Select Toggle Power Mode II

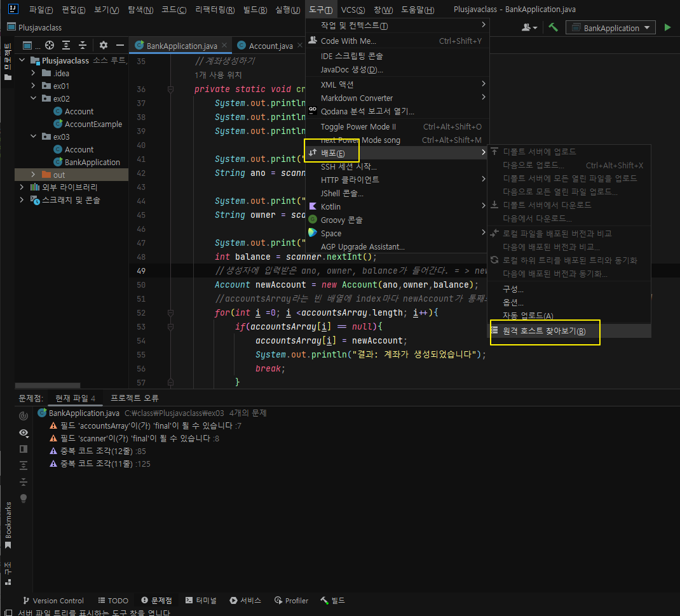coord(397,126)
